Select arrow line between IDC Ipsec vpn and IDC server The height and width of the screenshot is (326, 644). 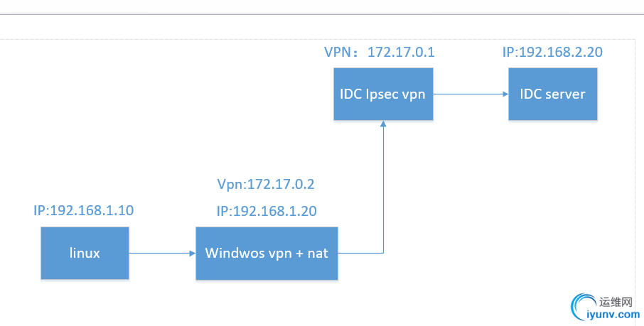point(468,94)
